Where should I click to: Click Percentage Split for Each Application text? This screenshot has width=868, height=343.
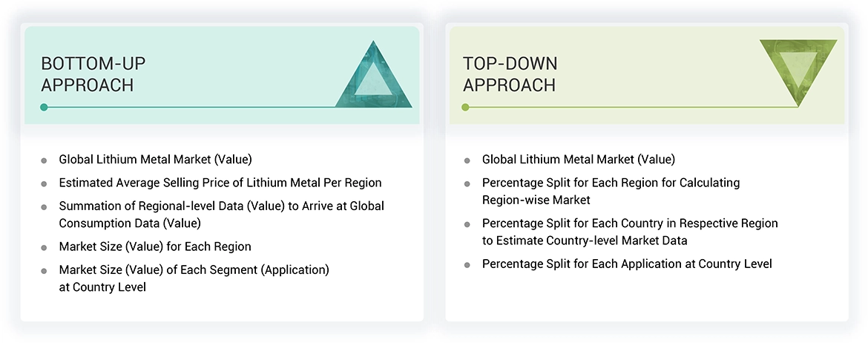(627, 264)
